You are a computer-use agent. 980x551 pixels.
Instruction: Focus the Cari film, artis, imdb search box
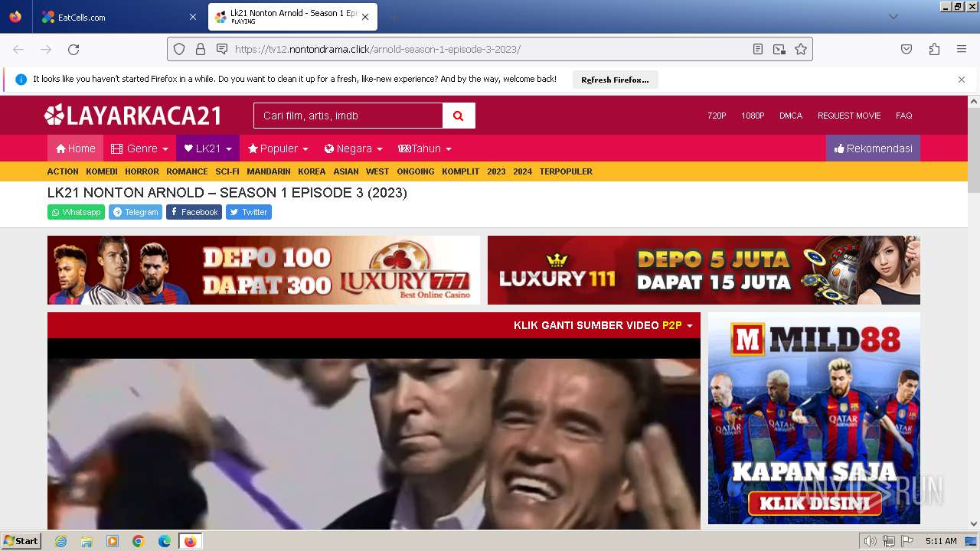tap(348, 116)
